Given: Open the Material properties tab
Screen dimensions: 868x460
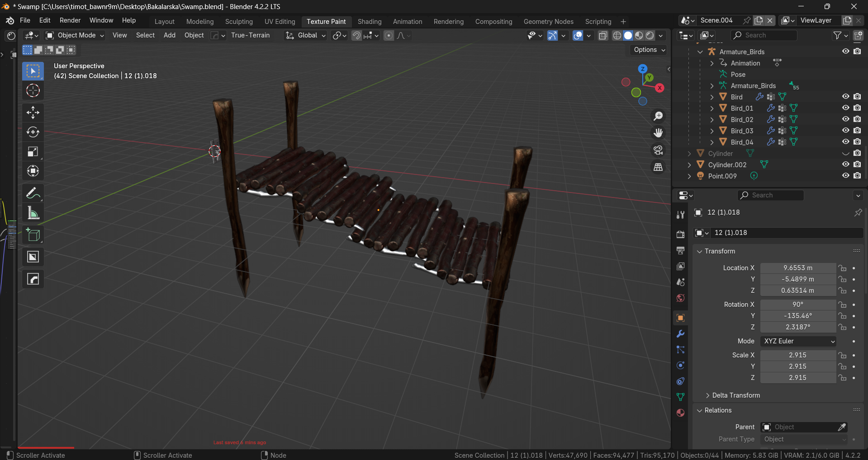Looking at the screenshot, I should coord(680,413).
